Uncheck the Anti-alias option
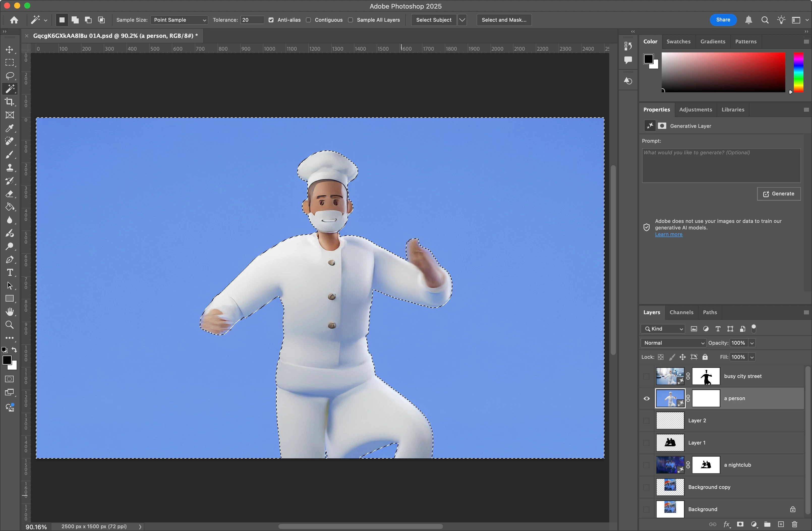Screen dimensions: 812x531 (271, 20)
